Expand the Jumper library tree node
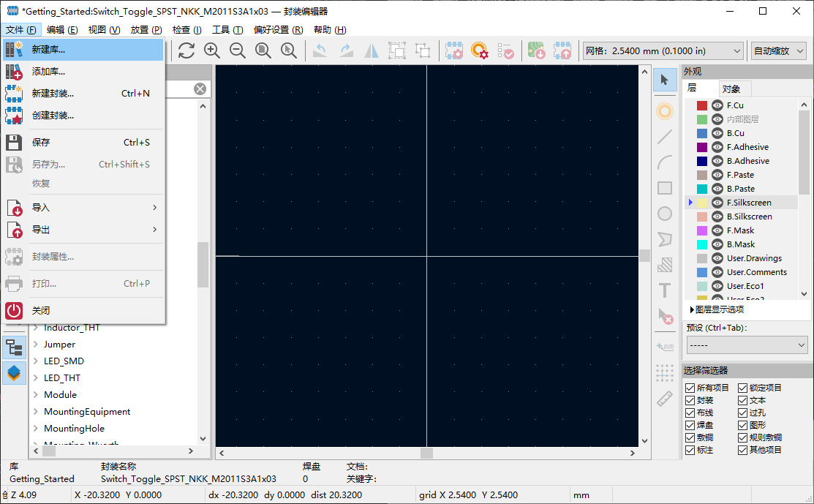 point(36,344)
